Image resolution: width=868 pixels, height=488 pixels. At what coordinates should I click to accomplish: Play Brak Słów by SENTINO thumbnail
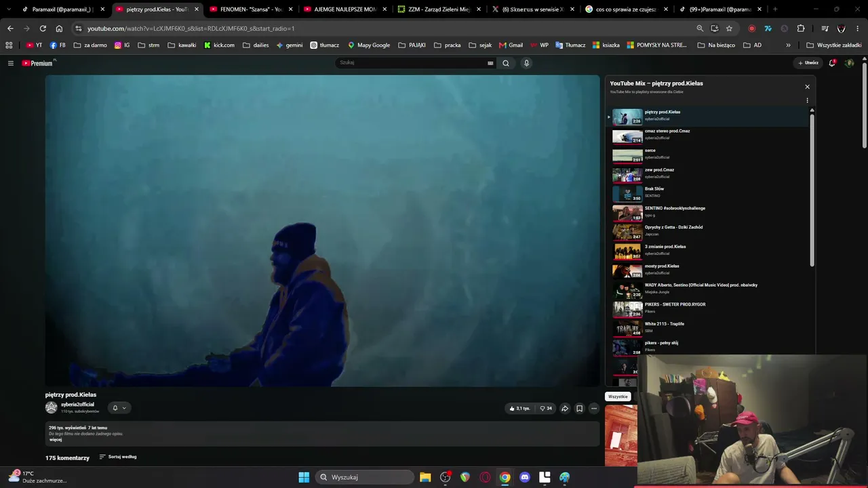coord(627,195)
